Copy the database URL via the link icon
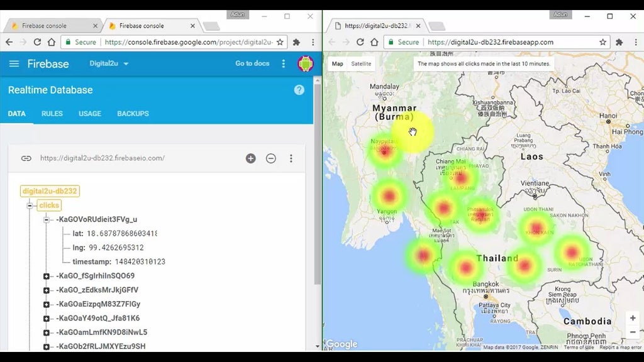 (26, 158)
